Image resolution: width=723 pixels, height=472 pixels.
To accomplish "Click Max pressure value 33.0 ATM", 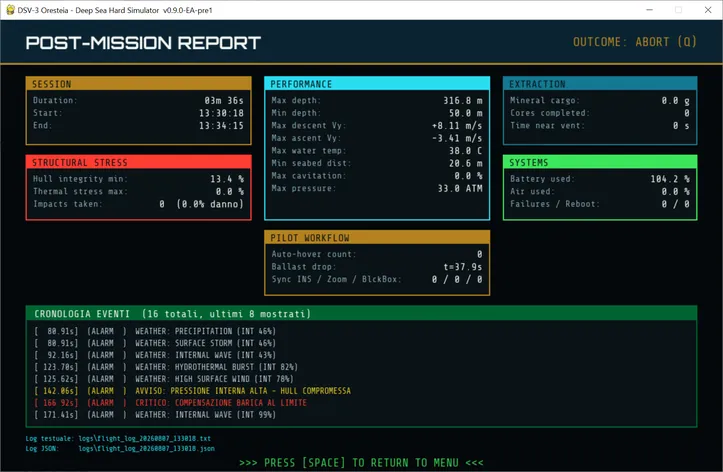I will (460, 188).
